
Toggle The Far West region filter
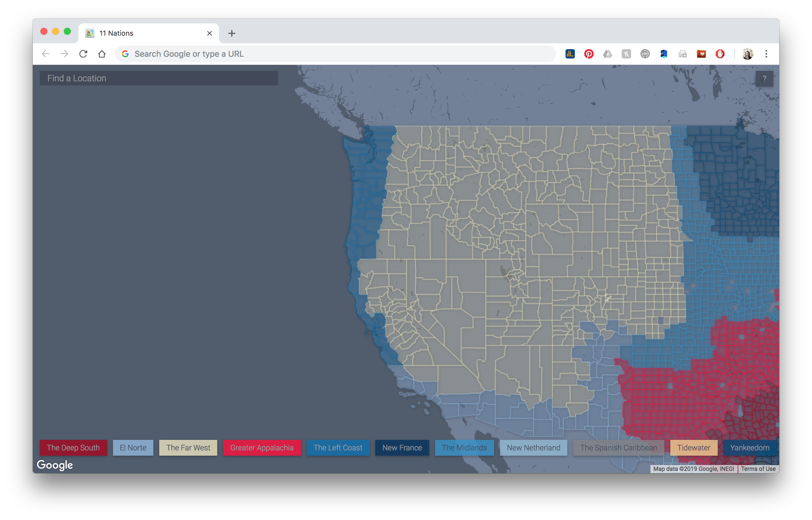188,448
